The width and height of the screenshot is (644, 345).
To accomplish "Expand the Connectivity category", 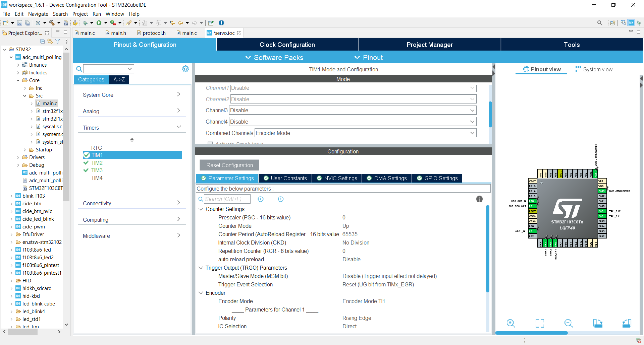I will point(132,203).
